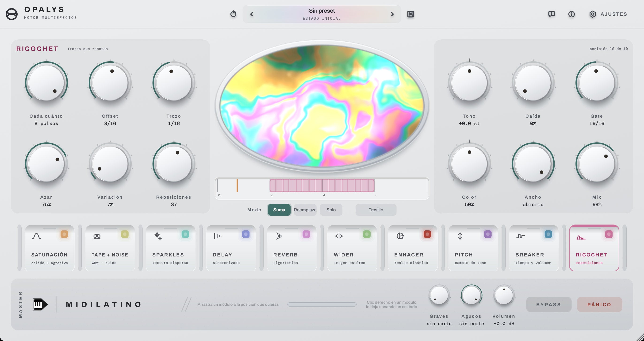Click the Pitch up-down arrow icon
644x341 pixels.
click(x=460, y=236)
